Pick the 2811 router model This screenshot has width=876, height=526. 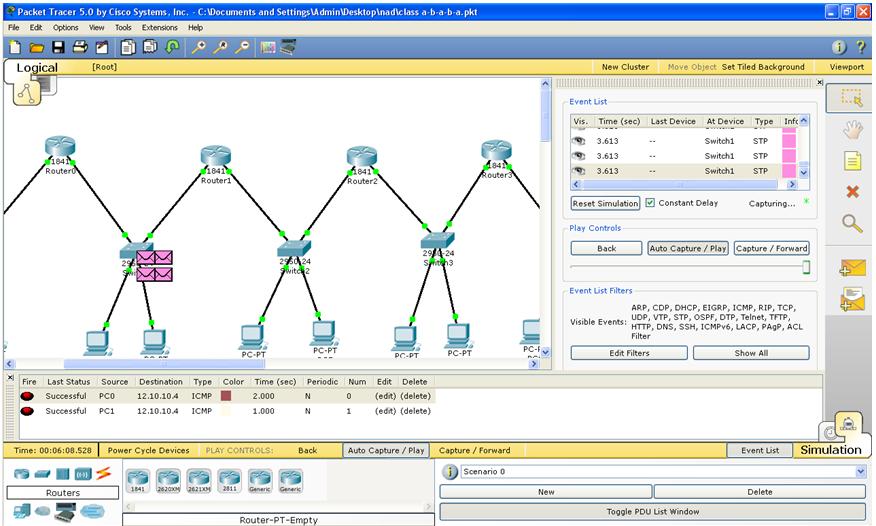tap(230, 481)
